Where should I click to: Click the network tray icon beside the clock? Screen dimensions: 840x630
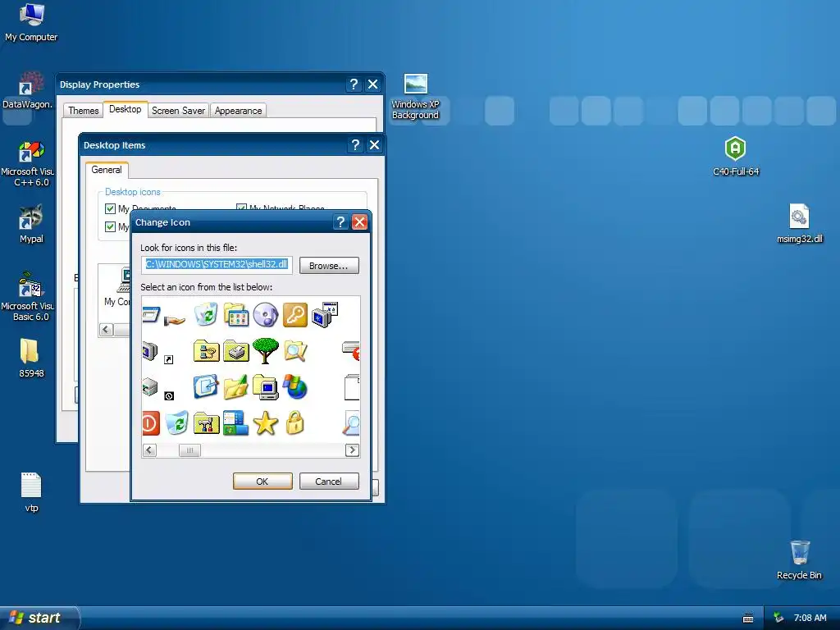click(x=778, y=618)
